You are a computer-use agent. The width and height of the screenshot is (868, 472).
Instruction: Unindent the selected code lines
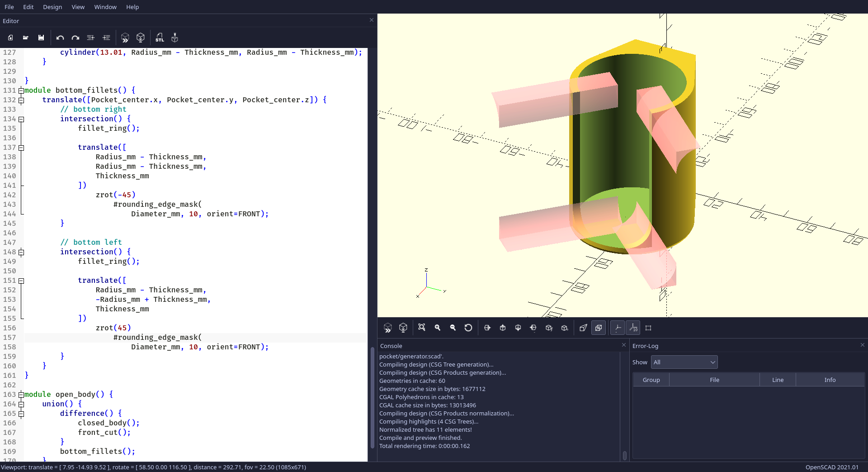91,38
